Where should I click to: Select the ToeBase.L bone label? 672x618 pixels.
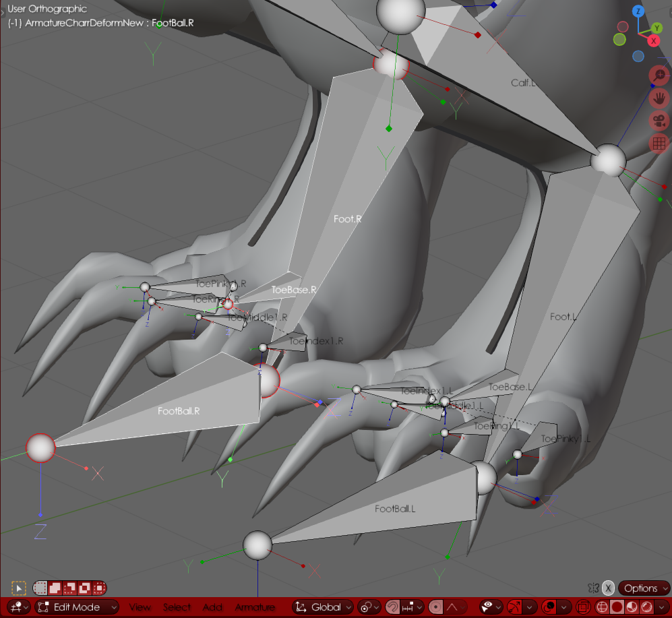pyautogui.click(x=510, y=387)
